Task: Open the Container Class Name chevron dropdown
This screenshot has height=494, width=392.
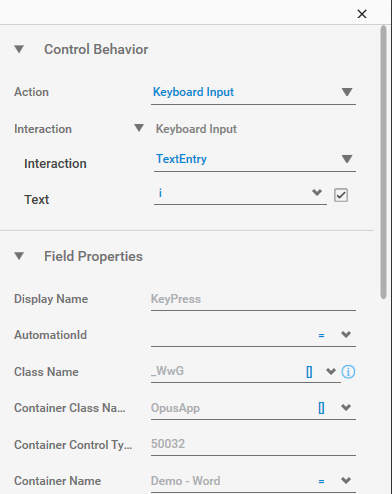Action: tap(346, 407)
